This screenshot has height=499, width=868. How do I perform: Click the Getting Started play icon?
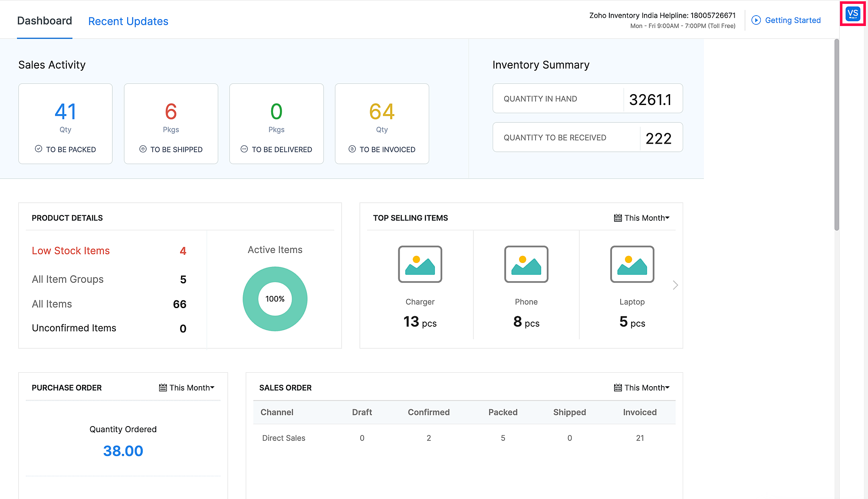pyautogui.click(x=756, y=20)
